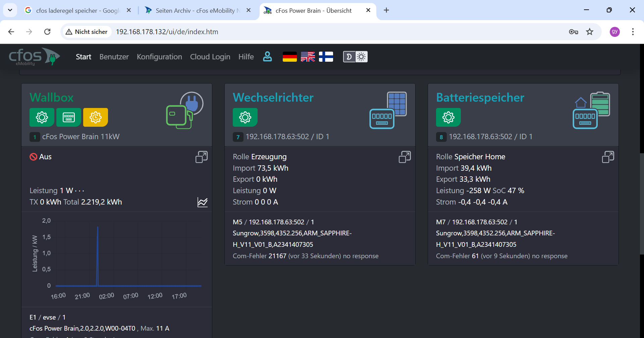Open the Batteriespeicher settings gear button

click(x=448, y=117)
